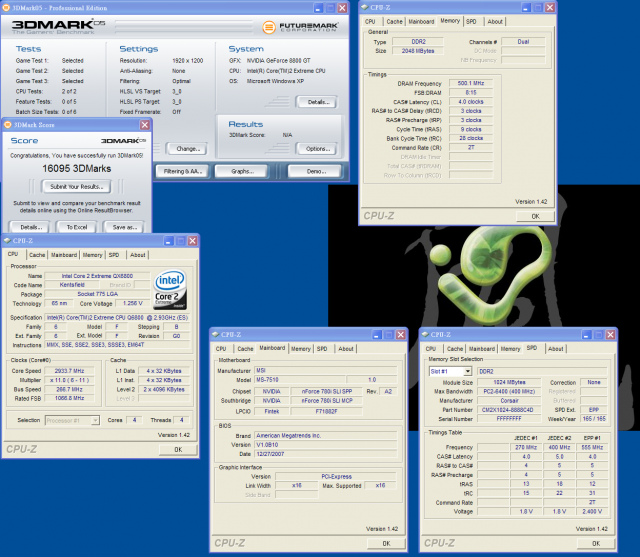
Task: Click the CPU-Z SPD window title icon
Action: 425,335
